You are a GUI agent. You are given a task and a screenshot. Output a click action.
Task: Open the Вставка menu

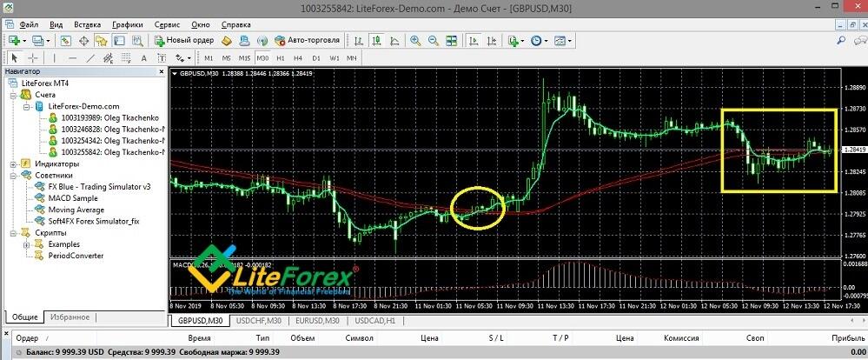[x=88, y=24]
